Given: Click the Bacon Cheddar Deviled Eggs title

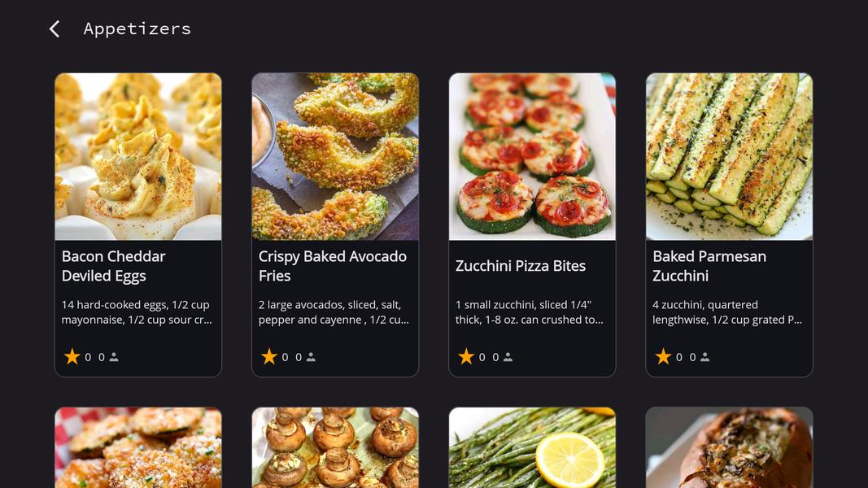Looking at the screenshot, I should [x=114, y=266].
